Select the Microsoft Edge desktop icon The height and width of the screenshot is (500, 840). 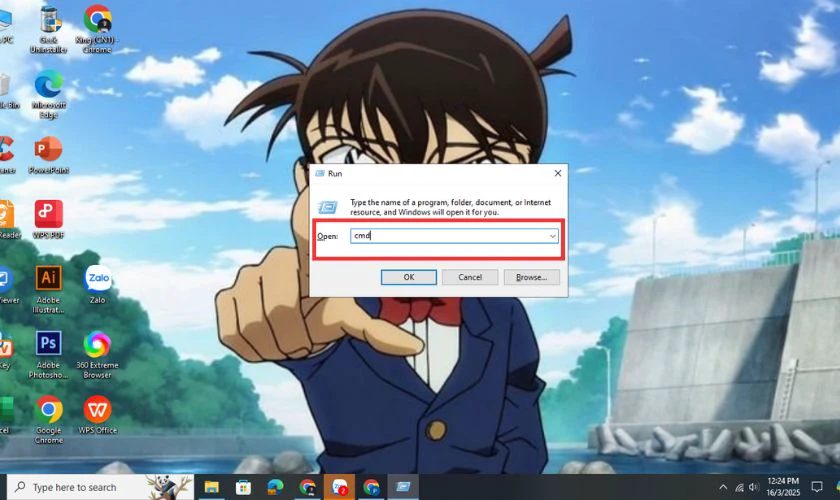click(x=49, y=94)
